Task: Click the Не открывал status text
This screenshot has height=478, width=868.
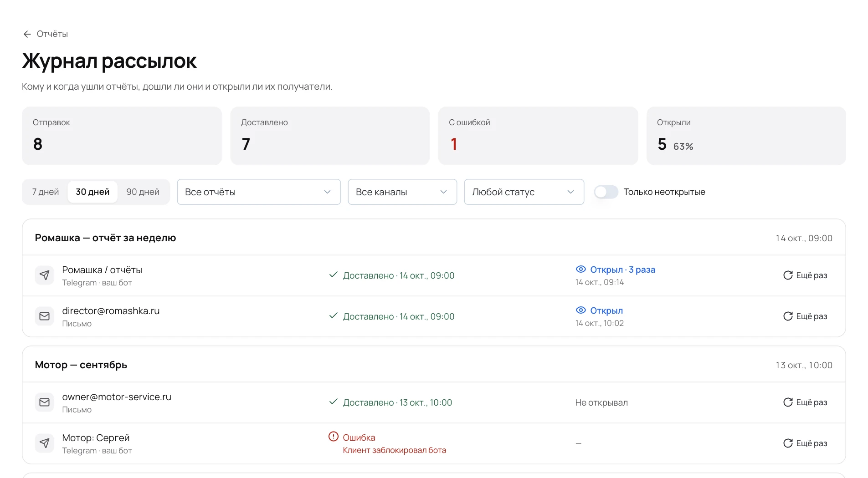Action: (x=601, y=402)
